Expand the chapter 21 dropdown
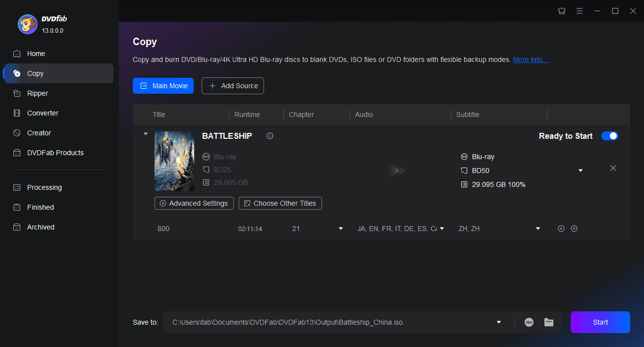644x347 pixels. coord(341,229)
